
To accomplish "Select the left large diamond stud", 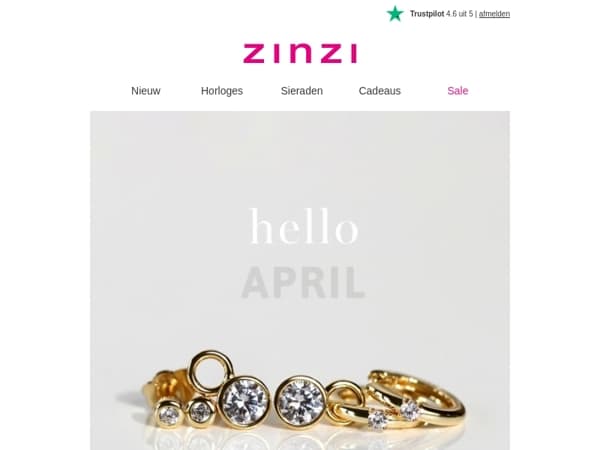I will pyautogui.click(x=245, y=401).
